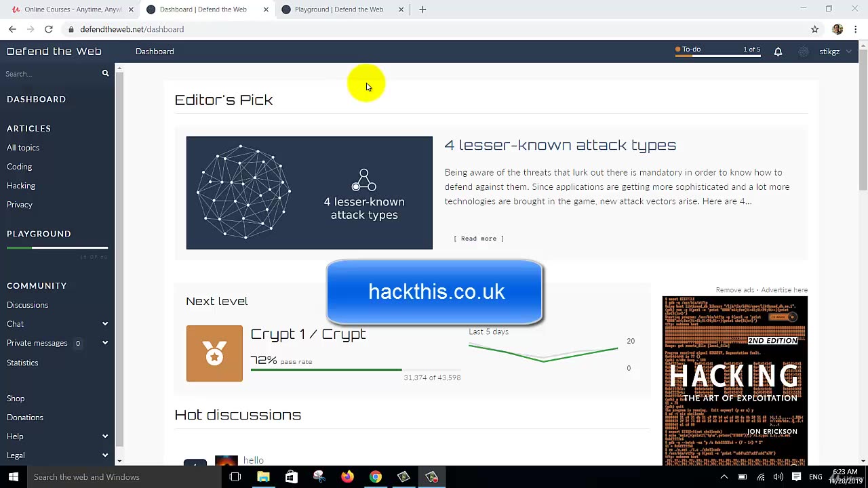Open a new browser tab with plus
Screen dimensions: 868x488
coord(422,9)
